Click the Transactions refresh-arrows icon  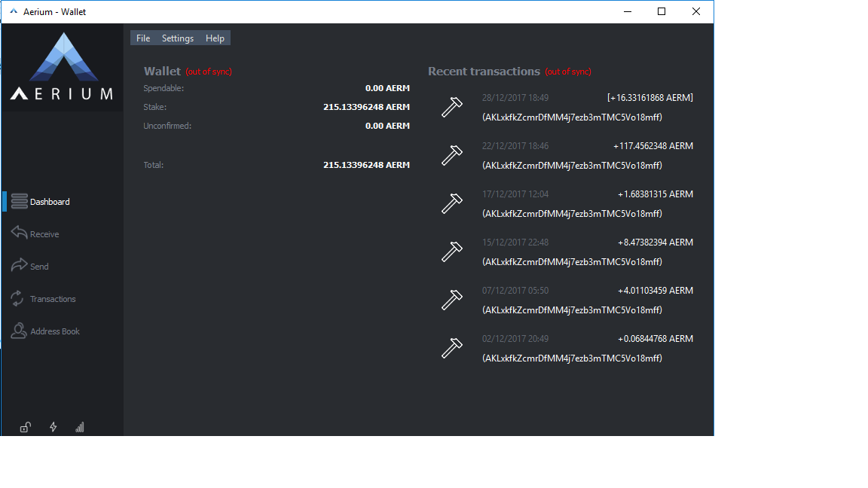17,298
